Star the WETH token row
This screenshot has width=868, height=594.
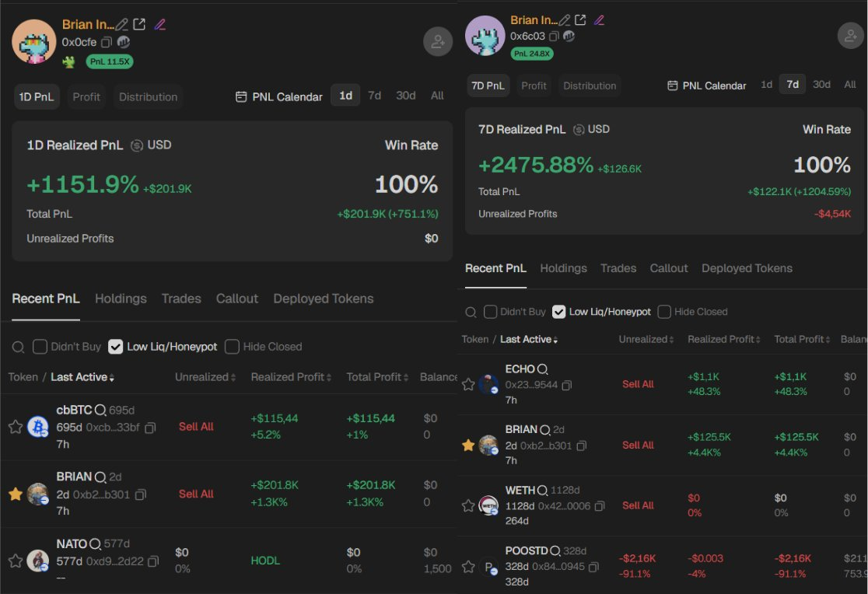pos(468,505)
